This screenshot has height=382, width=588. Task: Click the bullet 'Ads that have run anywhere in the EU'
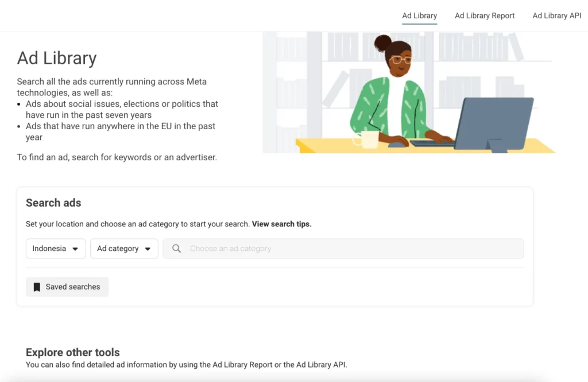[121, 132]
